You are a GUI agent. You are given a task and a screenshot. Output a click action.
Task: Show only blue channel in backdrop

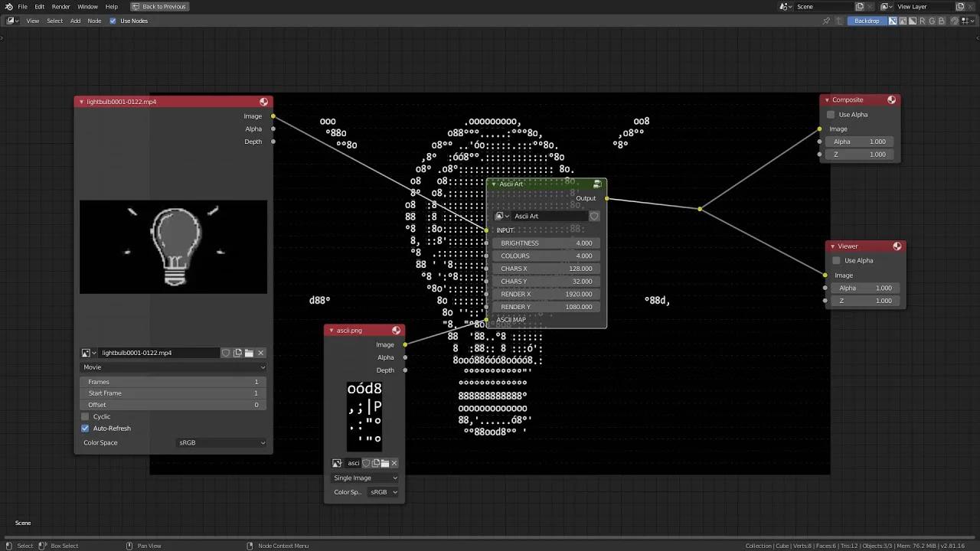pyautogui.click(x=942, y=21)
